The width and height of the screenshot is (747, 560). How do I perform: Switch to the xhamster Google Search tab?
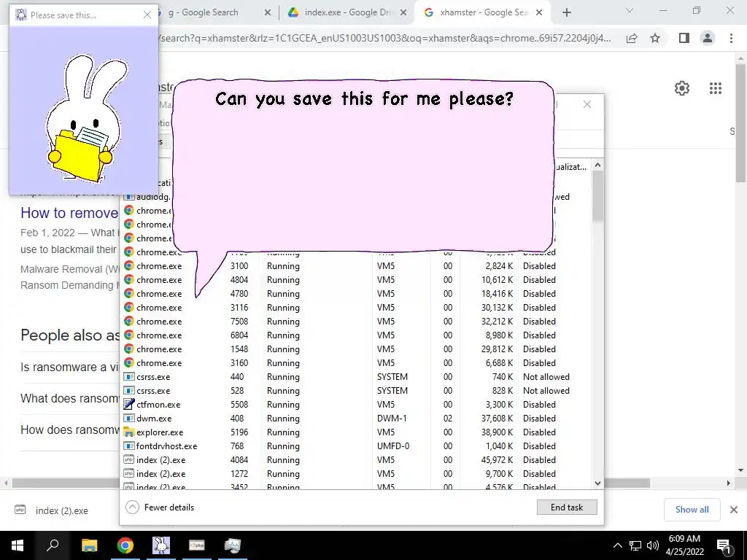[484, 12]
